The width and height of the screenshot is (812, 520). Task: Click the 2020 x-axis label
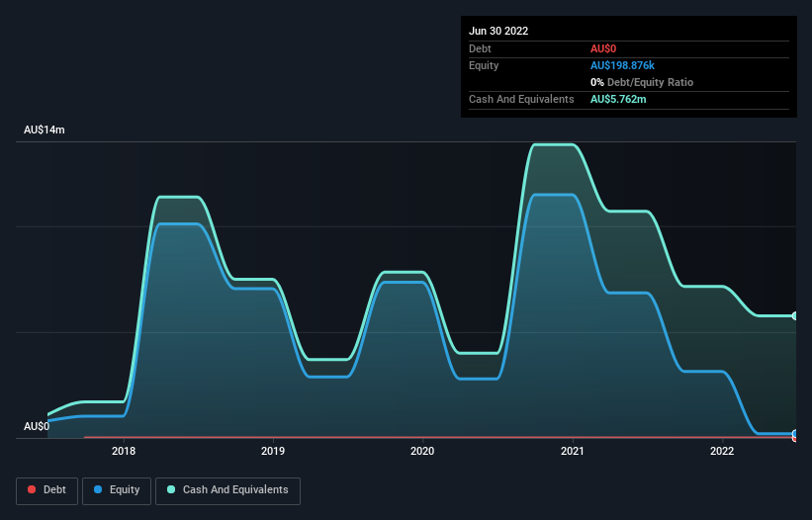[x=422, y=451]
